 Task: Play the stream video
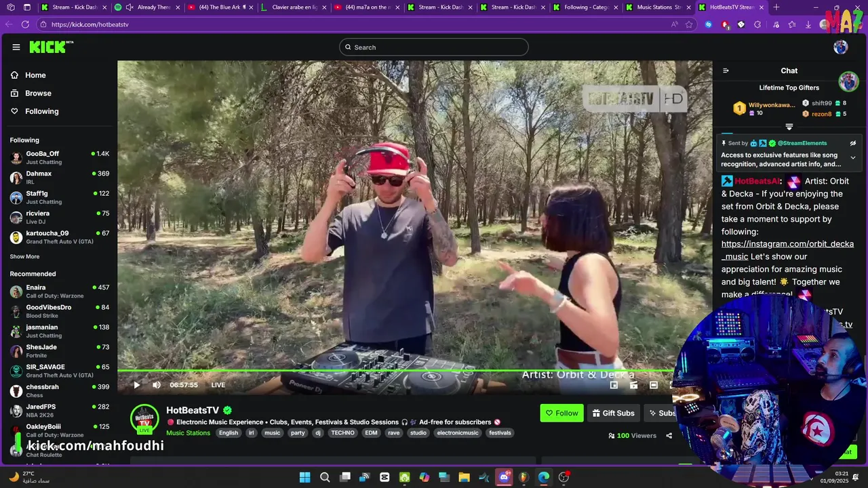click(136, 385)
